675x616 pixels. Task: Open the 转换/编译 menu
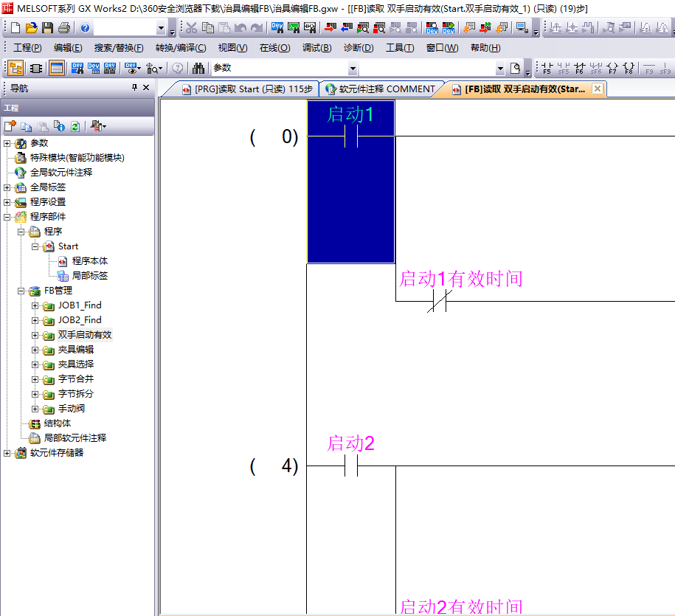pyautogui.click(x=180, y=48)
